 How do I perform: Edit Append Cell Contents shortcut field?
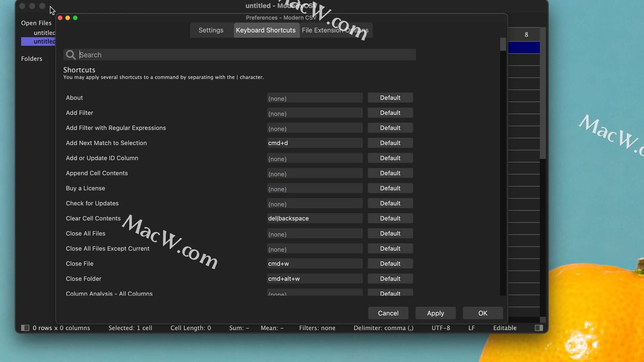315,173
